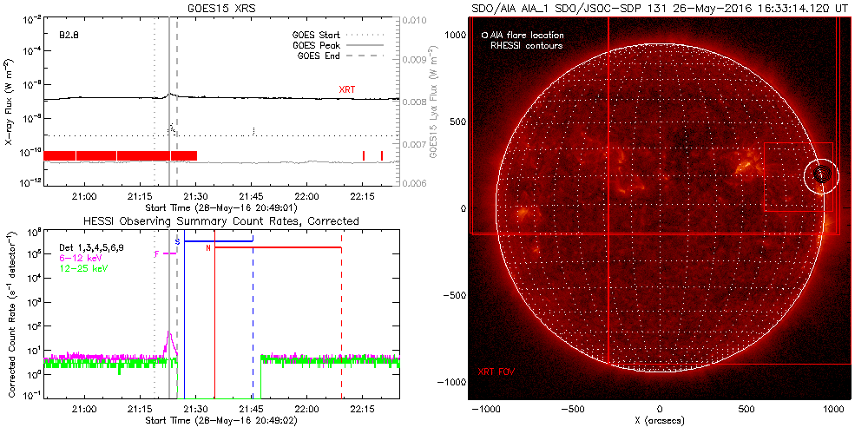Select the GOES Start legend entry
The image size is (868, 434).
pyautogui.click(x=315, y=36)
